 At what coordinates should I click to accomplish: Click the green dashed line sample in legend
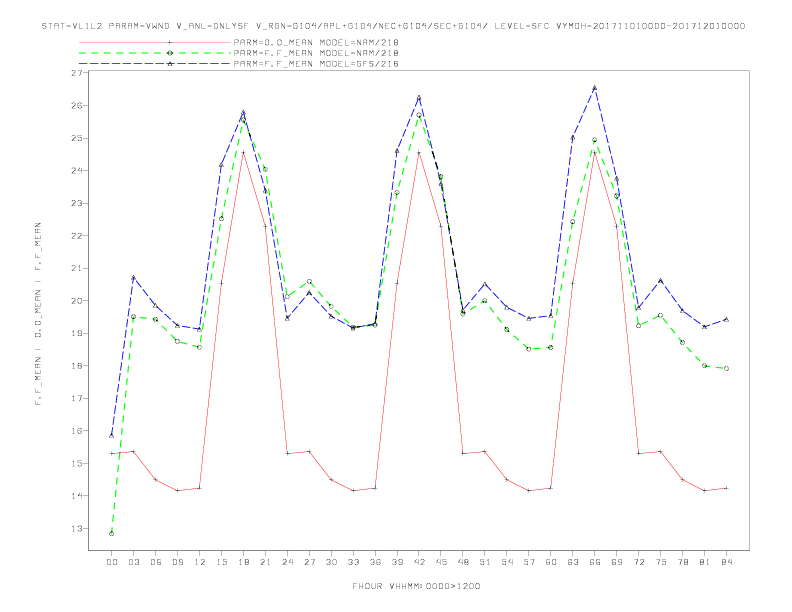click(x=155, y=53)
